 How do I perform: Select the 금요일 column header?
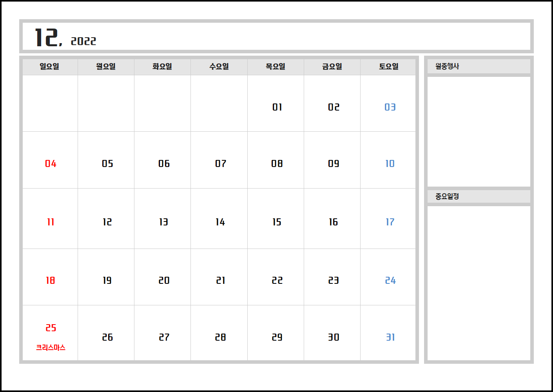(332, 67)
